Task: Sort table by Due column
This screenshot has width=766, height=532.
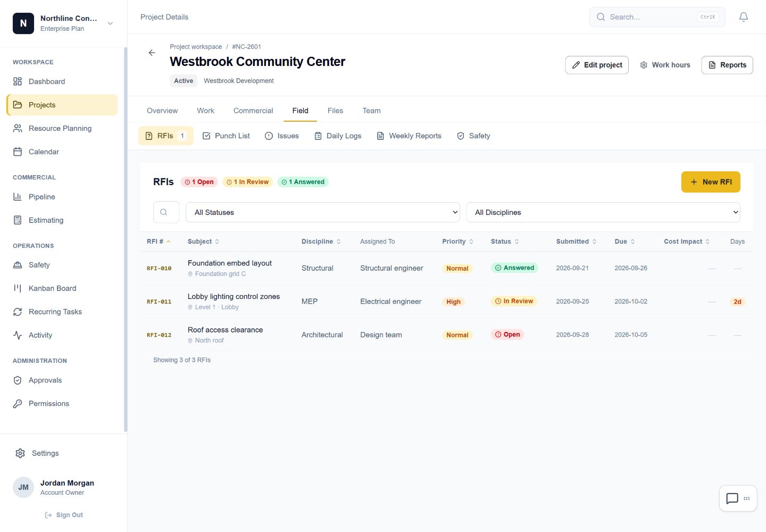Action: (625, 242)
